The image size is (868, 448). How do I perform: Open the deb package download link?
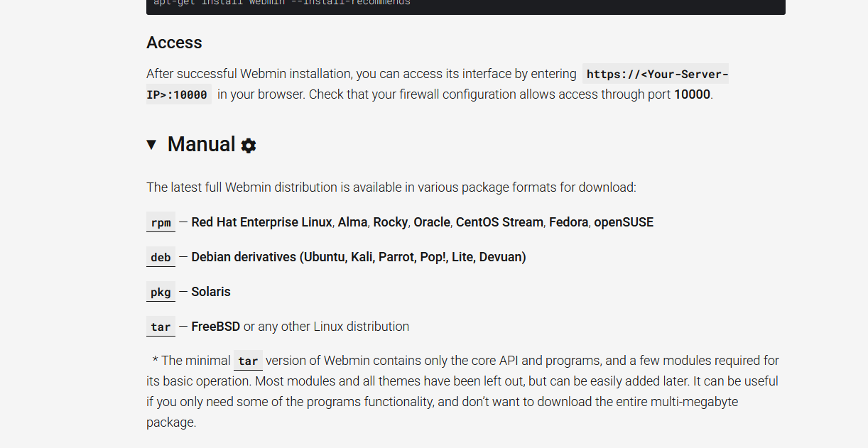click(x=161, y=257)
